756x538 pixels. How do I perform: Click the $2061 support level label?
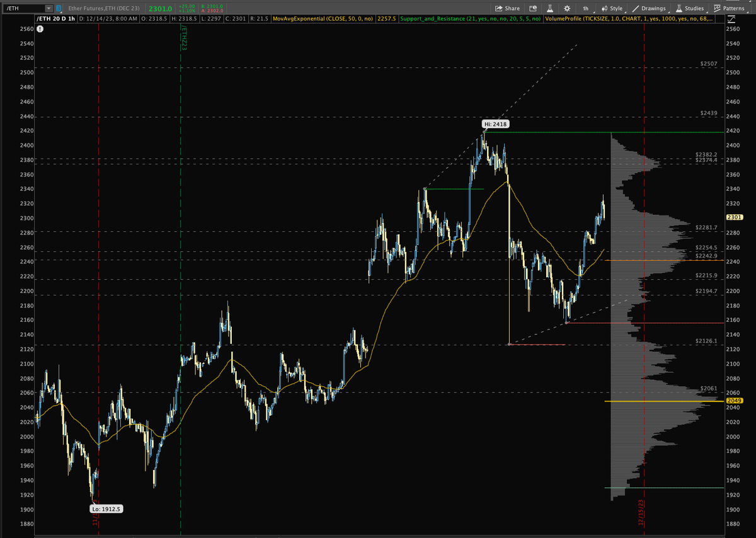[x=709, y=388]
